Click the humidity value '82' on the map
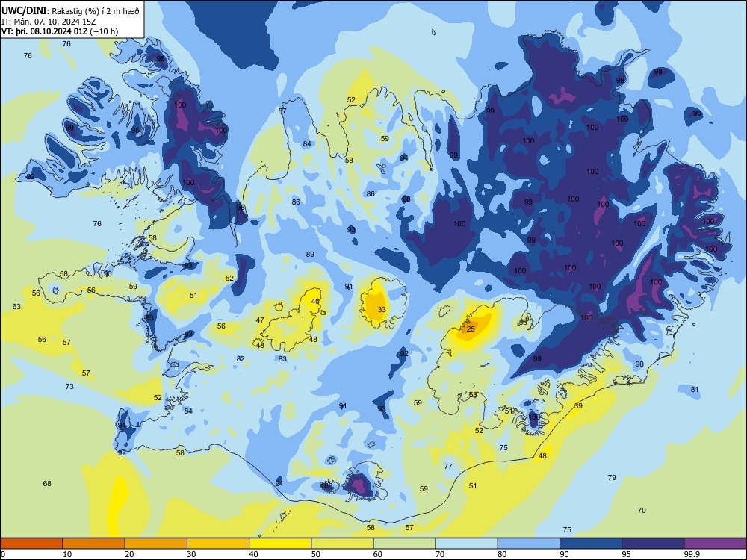This screenshot has height=560, width=747. (x=241, y=358)
